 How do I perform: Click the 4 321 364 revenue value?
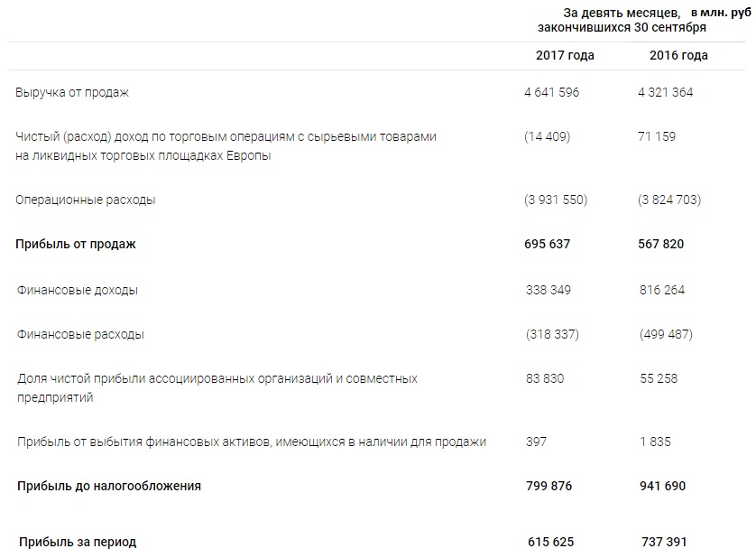(x=665, y=92)
